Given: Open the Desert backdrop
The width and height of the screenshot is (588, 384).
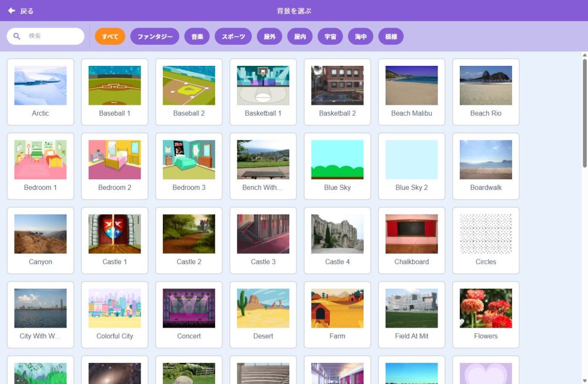Looking at the screenshot, I should 263,315.
